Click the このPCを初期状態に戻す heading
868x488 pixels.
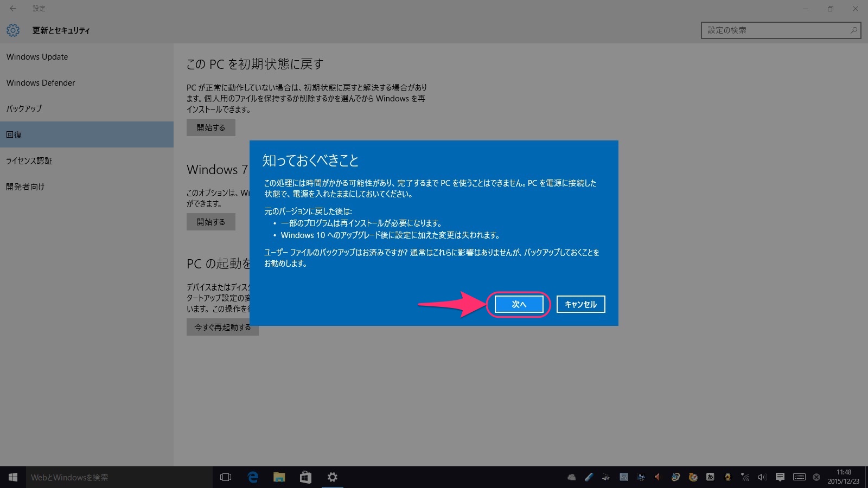(x=254, y=64)
